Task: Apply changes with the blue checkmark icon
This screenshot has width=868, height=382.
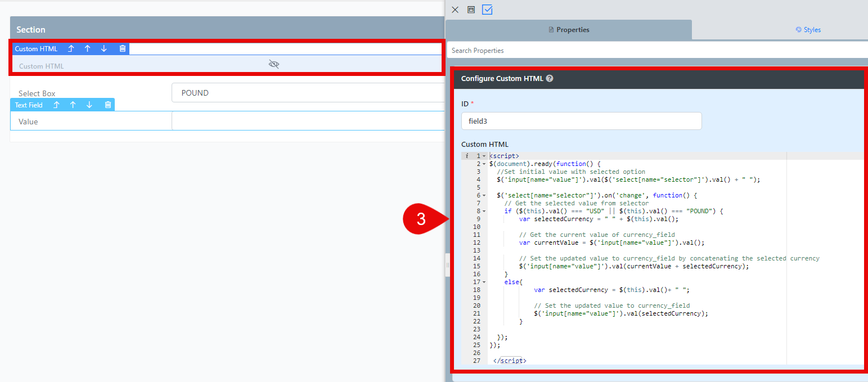Action: coord(487,10)
